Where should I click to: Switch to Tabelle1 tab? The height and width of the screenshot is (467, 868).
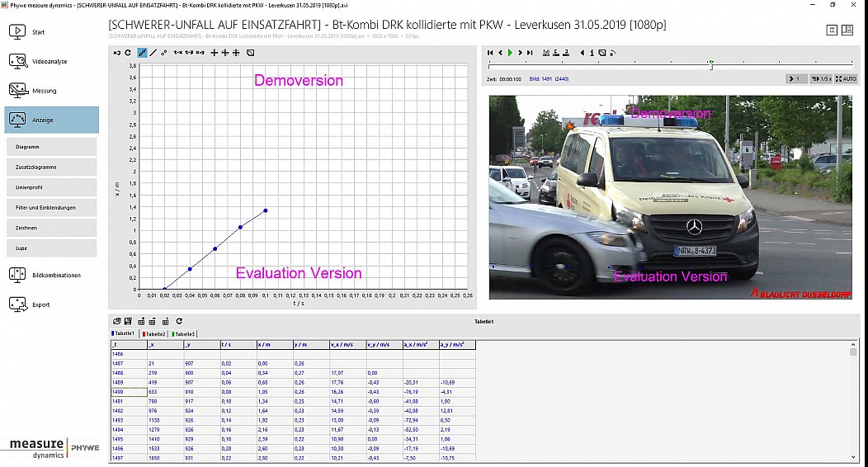(124, 333)
